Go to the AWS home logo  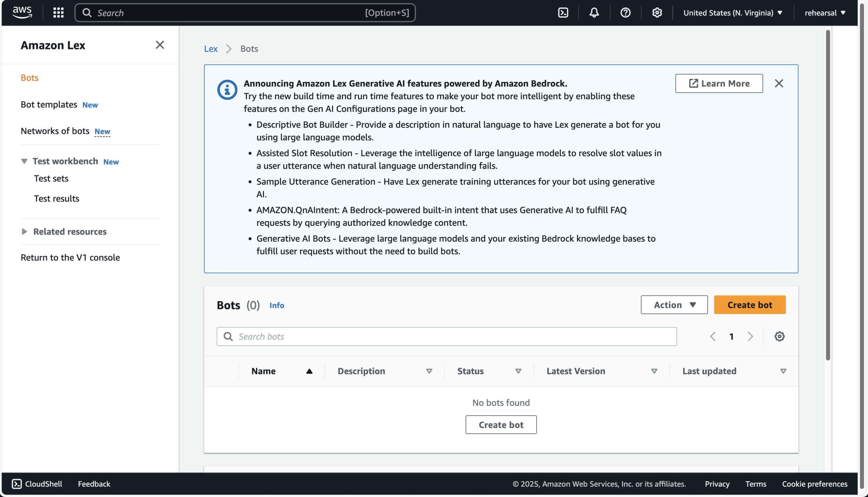click(22, 12)
